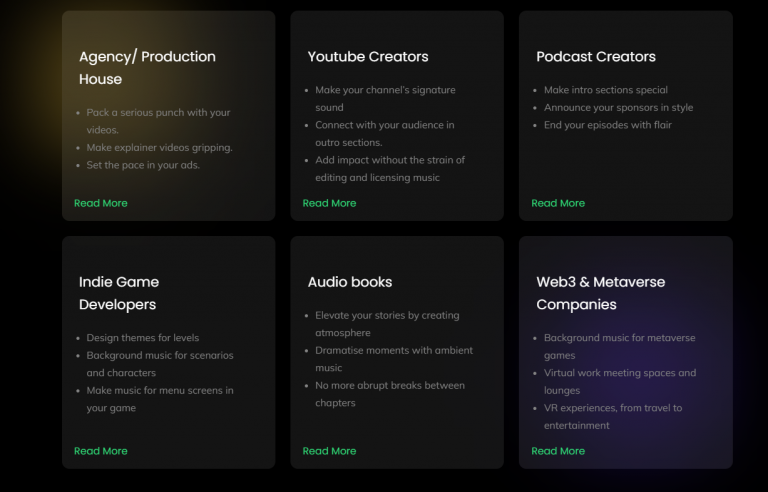Open Read More under Youtube Creators
The width and height of the screenshot is (768, 492).
pos(329,203)
